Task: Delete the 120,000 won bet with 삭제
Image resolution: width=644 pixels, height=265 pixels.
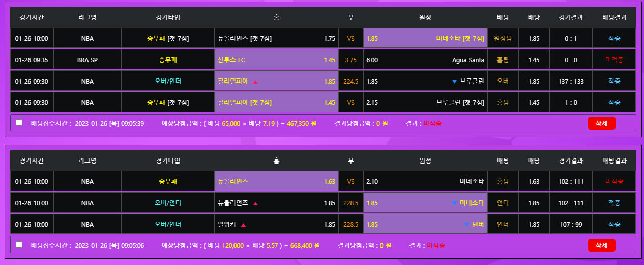Action: [601, 245]
